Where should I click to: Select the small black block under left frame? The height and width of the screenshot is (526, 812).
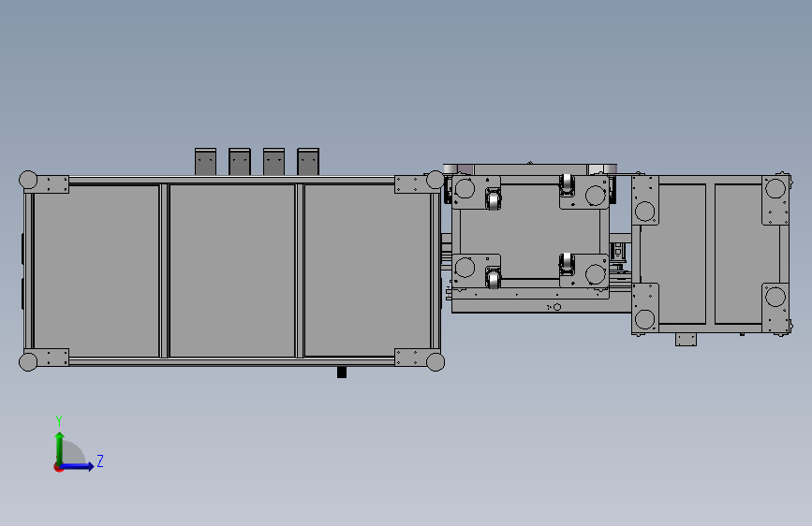[x=342, y=373]
